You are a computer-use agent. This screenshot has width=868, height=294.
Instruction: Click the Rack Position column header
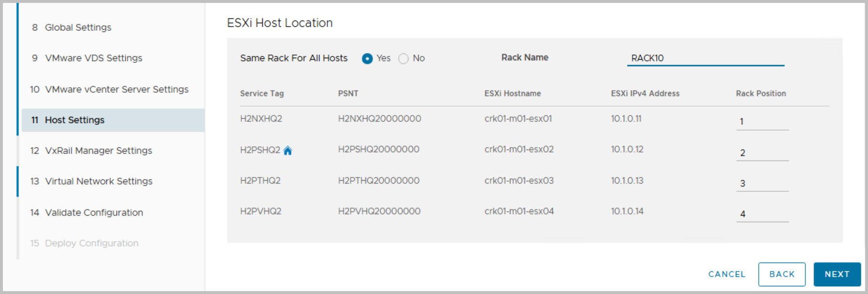pyautogui.click(x=761, y=93)
